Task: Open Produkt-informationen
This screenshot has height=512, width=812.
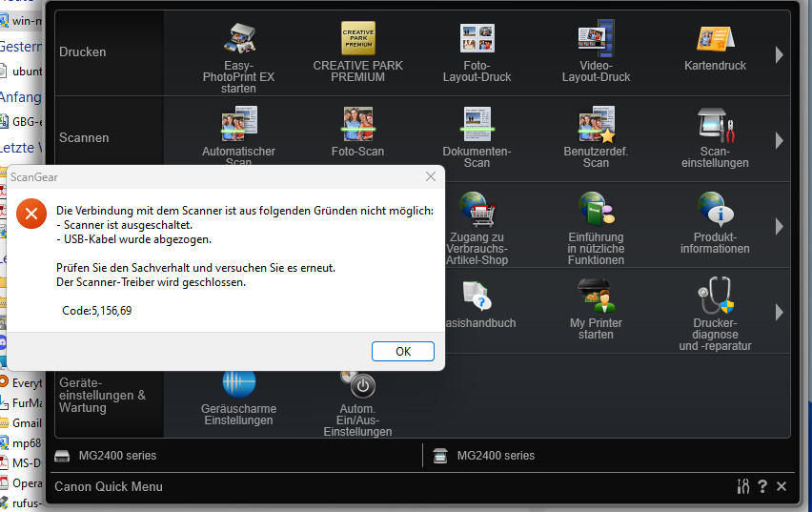Action: [x=715, y=223]
